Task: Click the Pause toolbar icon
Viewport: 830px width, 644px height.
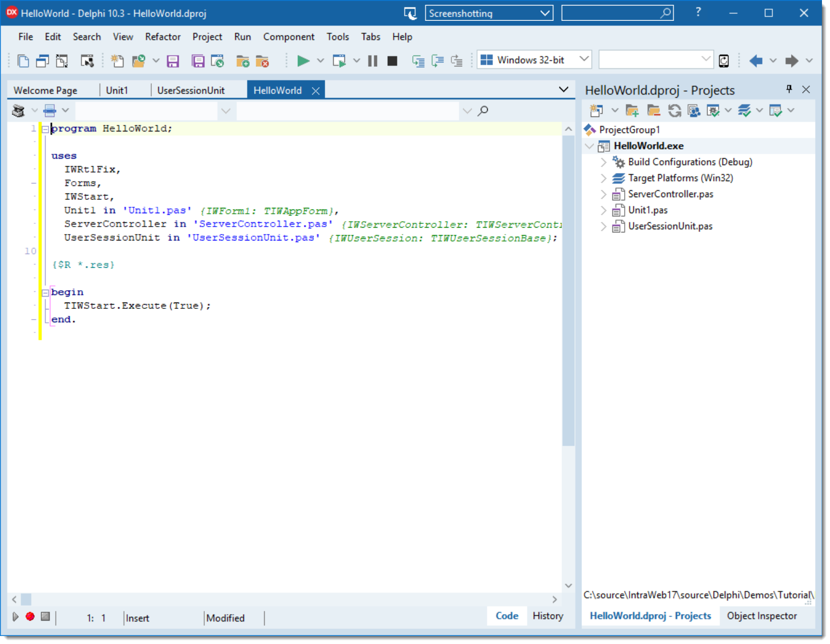Action: point(373,61)
